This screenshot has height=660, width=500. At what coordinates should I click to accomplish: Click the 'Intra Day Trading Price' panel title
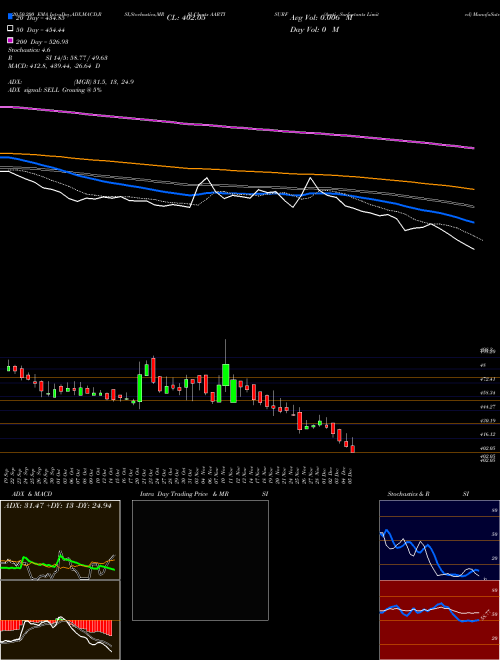coord(204,494)
